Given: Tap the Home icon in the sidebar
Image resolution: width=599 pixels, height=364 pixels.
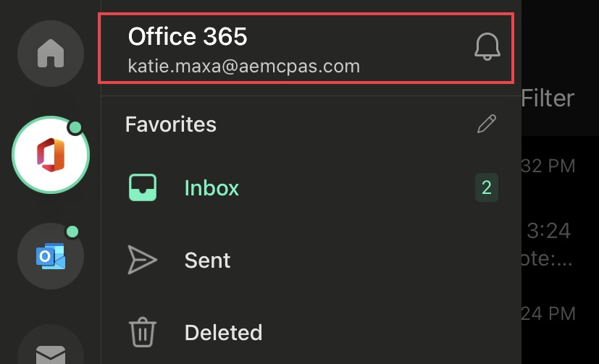Looking at the screenshot, I should click(51, 54).
